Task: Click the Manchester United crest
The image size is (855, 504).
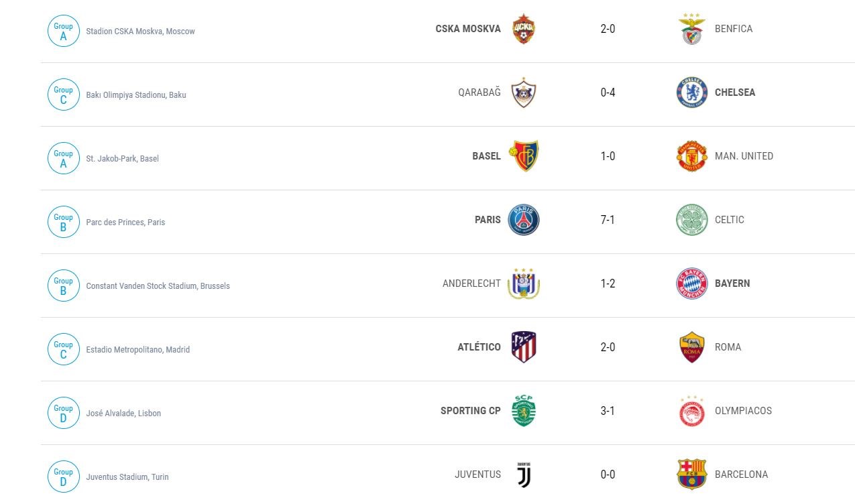Action: click(691, 156)
